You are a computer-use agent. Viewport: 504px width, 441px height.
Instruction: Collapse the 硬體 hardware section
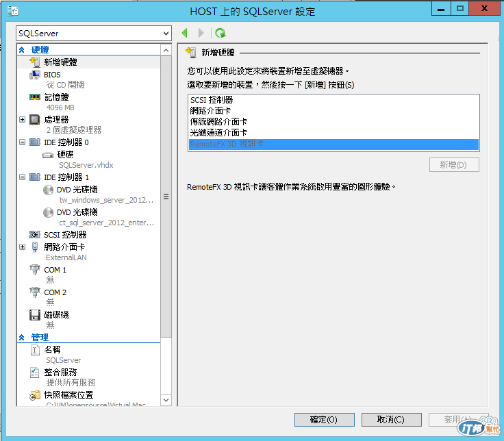click(22, 50)
